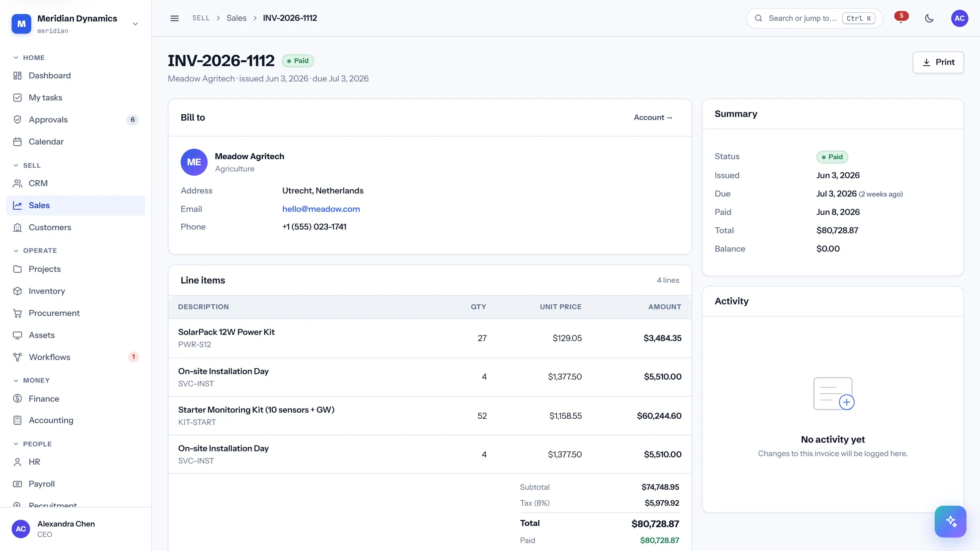Screen dimensions: 980x551
Task: Click the Projects folder icon
Action: [17, 269]
